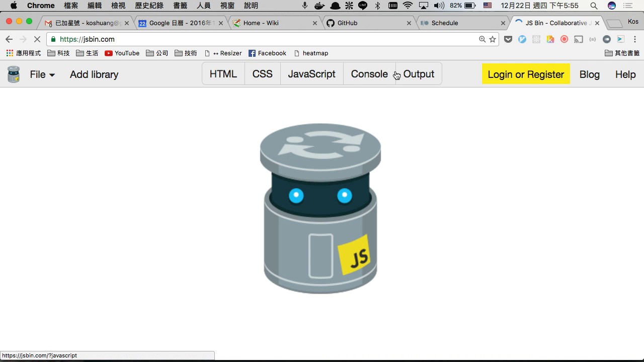Go back to previous page
This screenshot has width=644, height=362.
[x=9, y=39]
